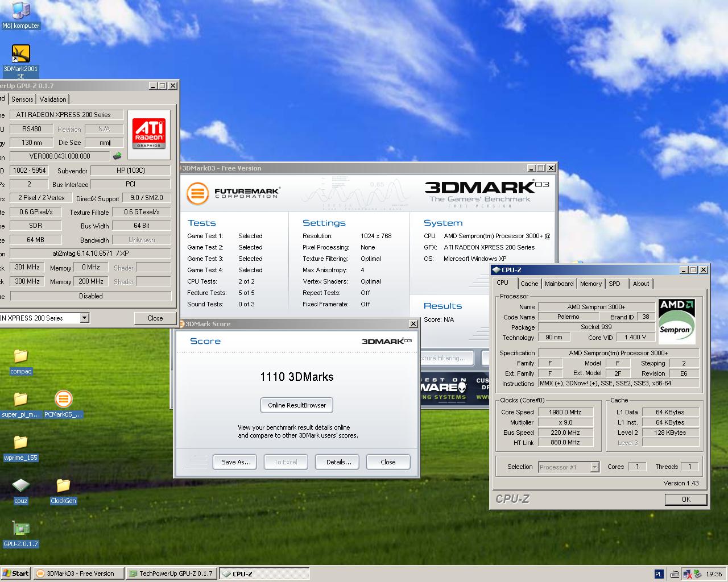Click the system tray clock 19:36
Image resolution: width=728 pixels, height=582 pixels.
tap(714, 574)
